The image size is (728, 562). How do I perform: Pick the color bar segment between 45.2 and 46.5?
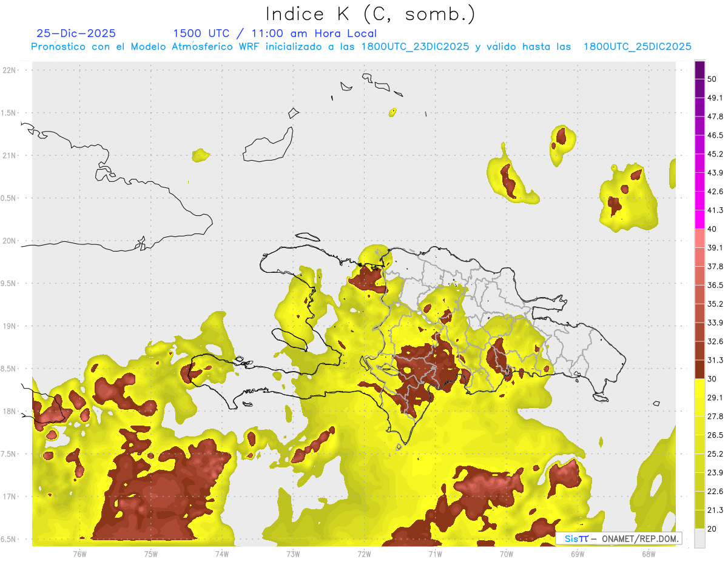click(x=700, y=145)
